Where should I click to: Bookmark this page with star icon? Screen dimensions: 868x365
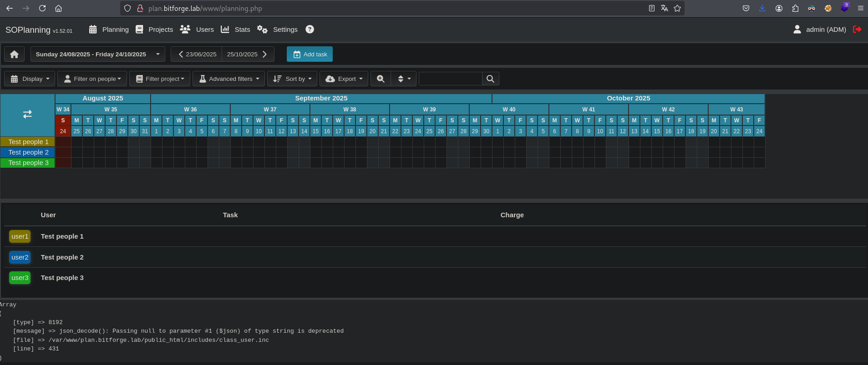pyautogui.click(x=677, y=8)
